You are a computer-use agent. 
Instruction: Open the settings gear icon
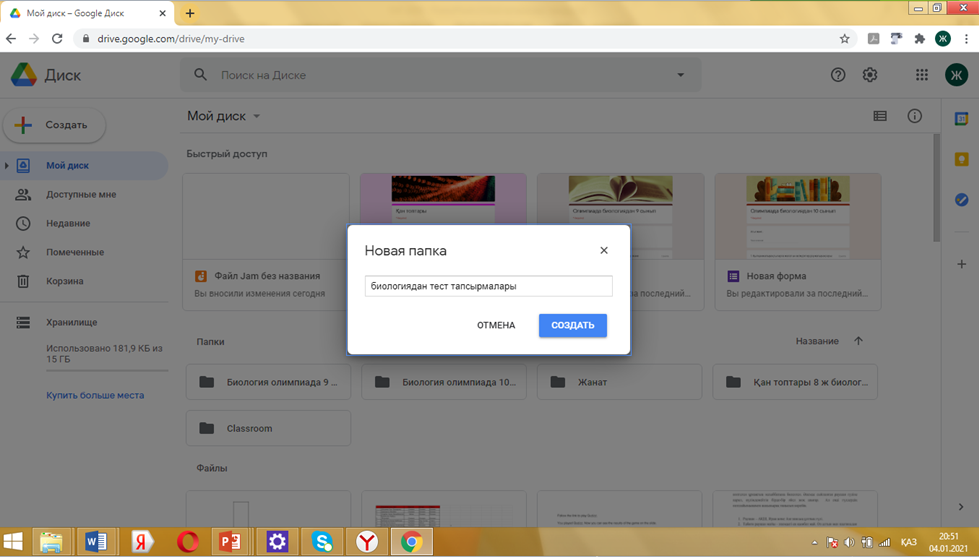[870, 75]
